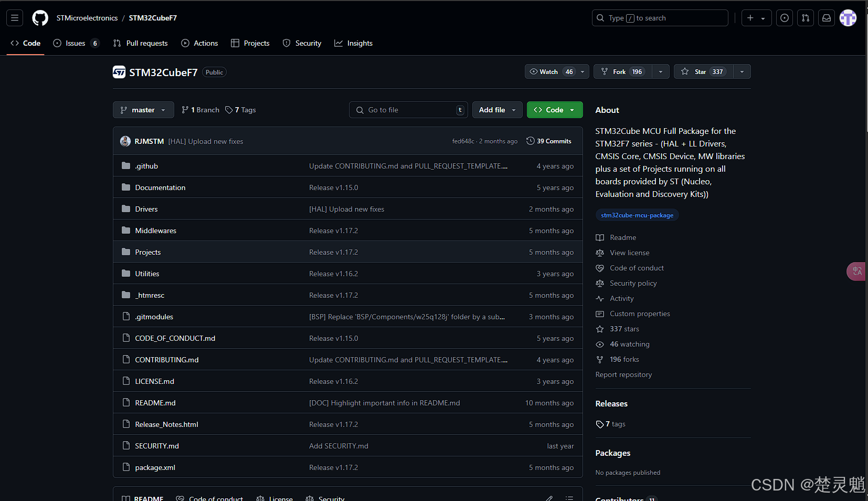This screenshot has width=868, height=501.
Task: Switch to the Actions tab
Action: 199,43
